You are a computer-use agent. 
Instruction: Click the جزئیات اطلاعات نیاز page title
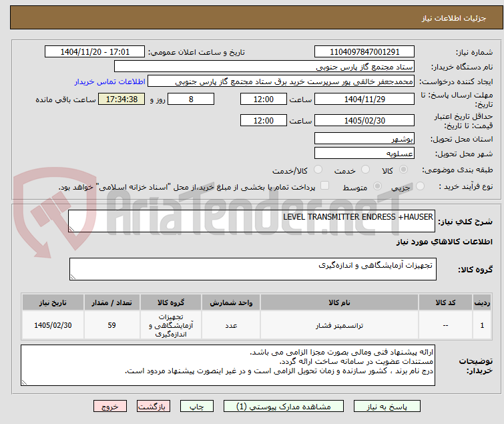[454, 18]
